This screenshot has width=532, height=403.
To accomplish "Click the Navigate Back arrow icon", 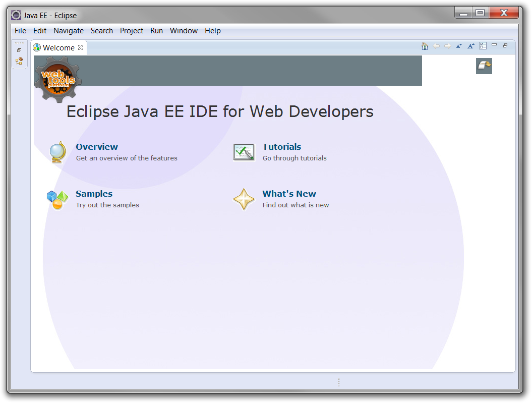I will point(436,46).
